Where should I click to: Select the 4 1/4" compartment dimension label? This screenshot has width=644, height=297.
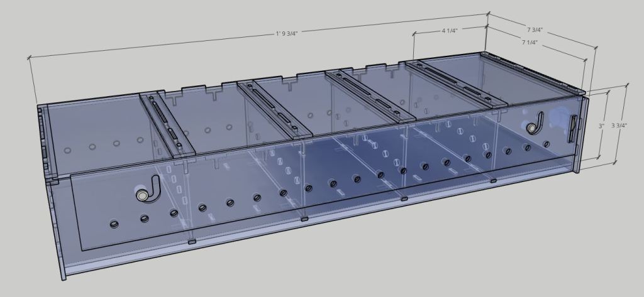pos(448,30)
